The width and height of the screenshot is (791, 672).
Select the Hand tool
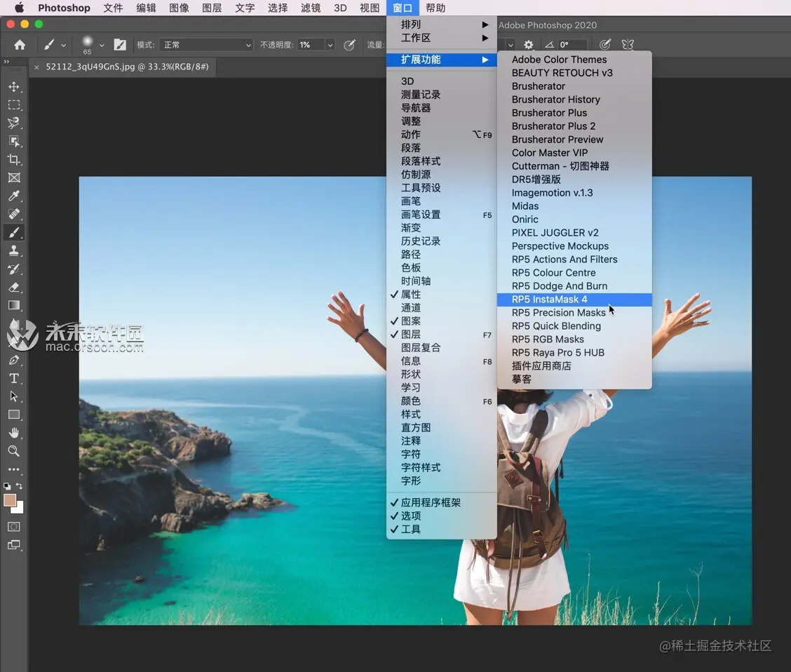14,433
